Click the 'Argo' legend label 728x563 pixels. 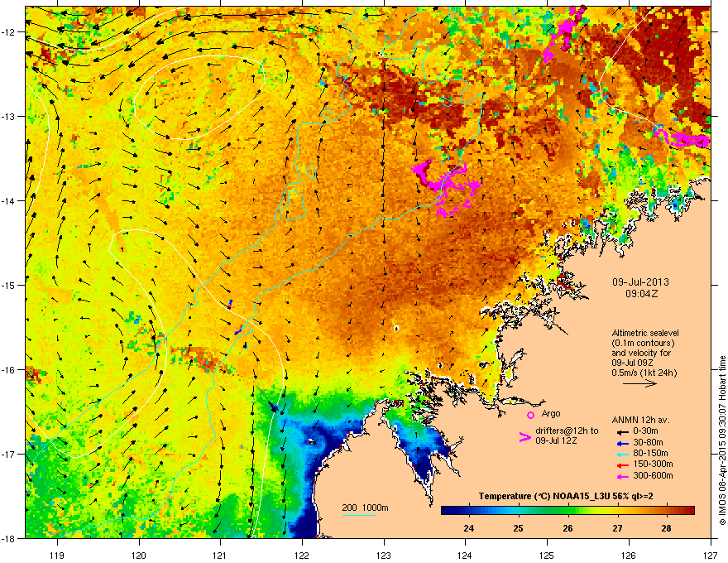tap(551, 413)
